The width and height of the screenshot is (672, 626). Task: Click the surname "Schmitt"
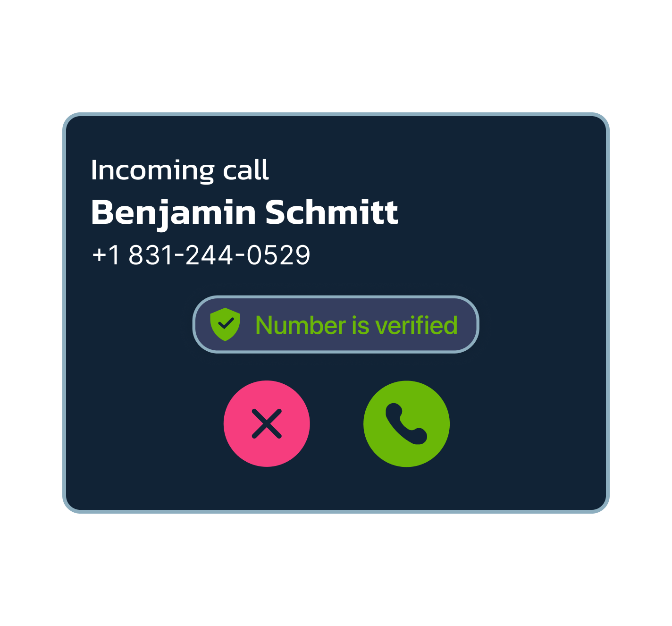coord(332,212)
